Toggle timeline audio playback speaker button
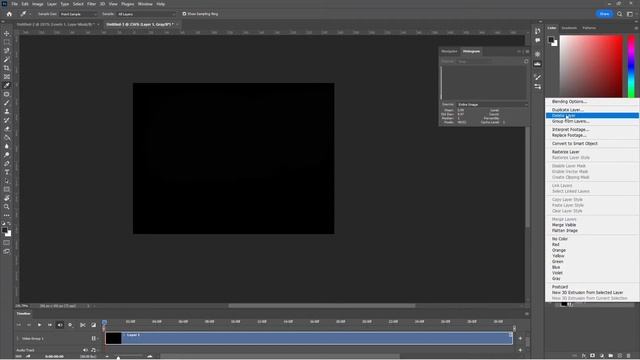This screenshot has width=640, height=360. tap(60, 325)
